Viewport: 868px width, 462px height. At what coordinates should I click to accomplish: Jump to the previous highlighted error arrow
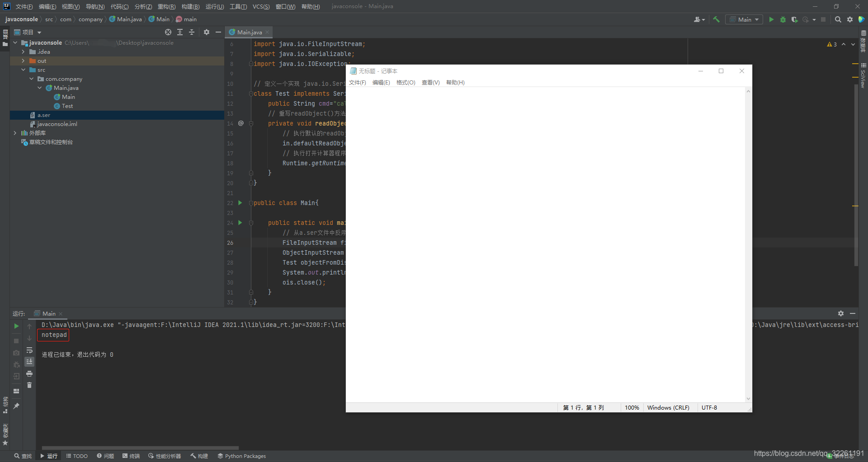(x=844, y=44)
